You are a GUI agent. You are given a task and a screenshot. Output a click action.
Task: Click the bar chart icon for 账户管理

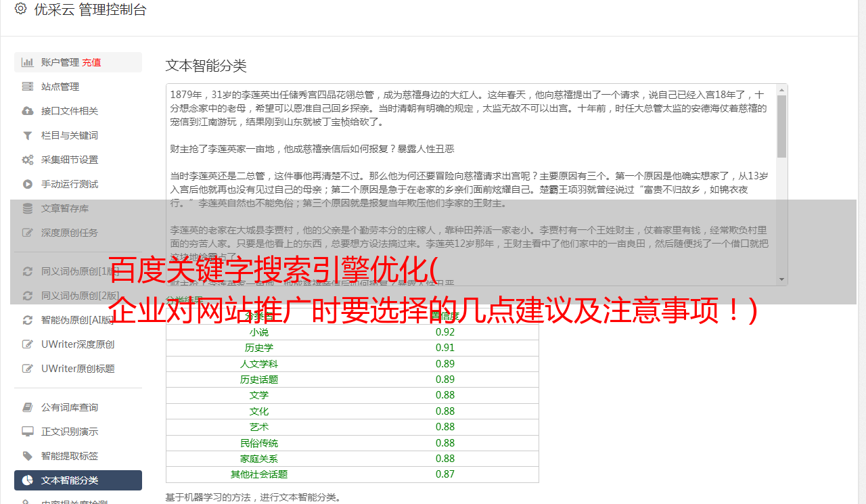tap(28, 62)
